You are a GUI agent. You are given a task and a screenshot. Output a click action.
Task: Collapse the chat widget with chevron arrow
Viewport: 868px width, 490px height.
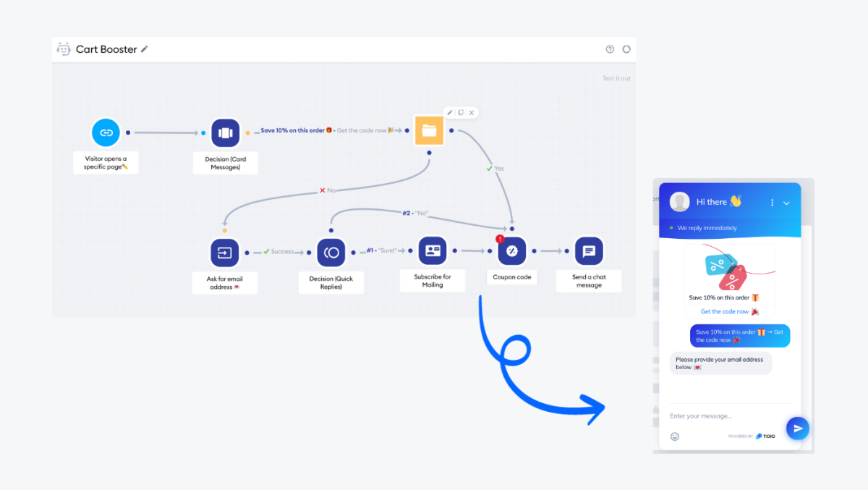[x=786, y=203]
